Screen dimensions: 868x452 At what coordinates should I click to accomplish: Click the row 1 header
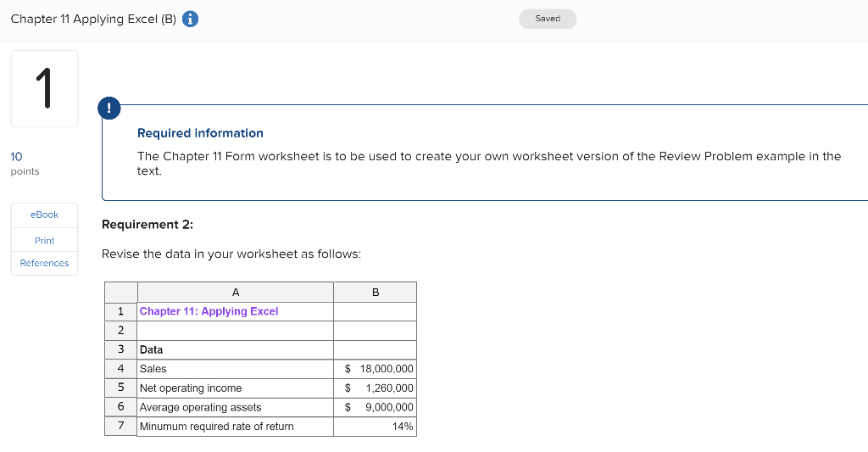click(x=120, y=311)
